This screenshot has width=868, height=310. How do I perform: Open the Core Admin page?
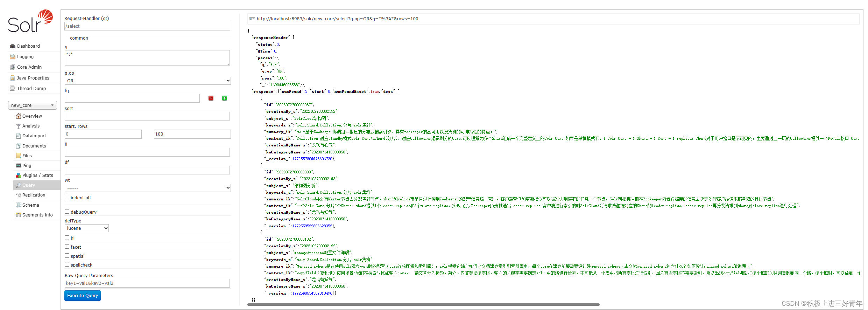coord(29,67)
